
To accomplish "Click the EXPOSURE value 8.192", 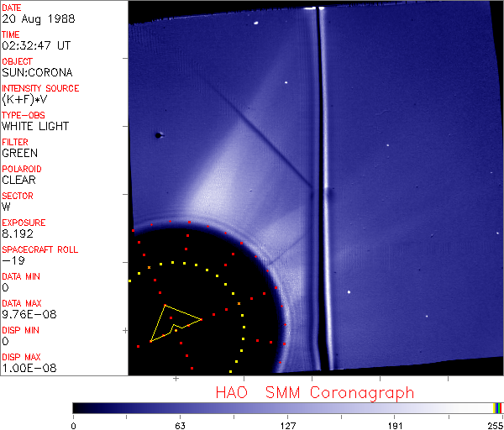I will (18, 233).
